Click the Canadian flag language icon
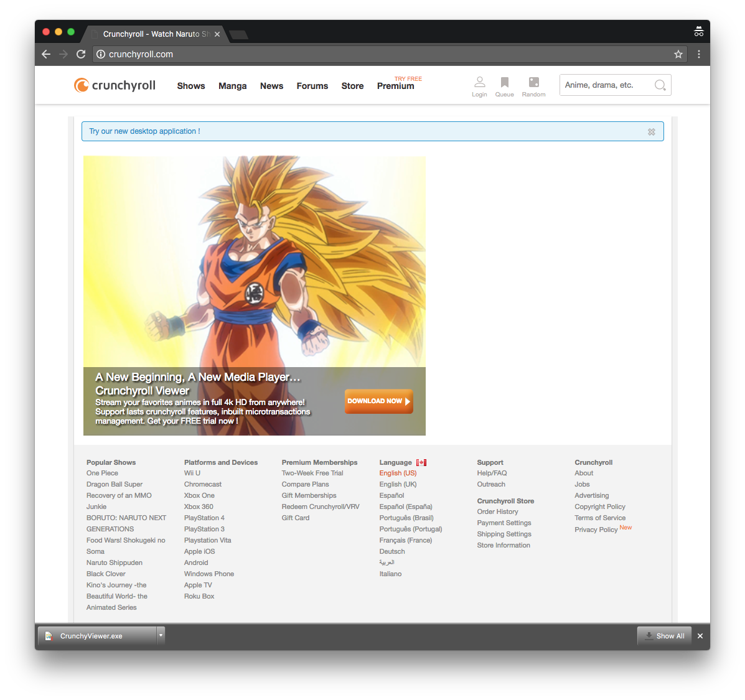The height and width of the screenshot is (700, 745). pyautogui.click(x=422, y=462)
